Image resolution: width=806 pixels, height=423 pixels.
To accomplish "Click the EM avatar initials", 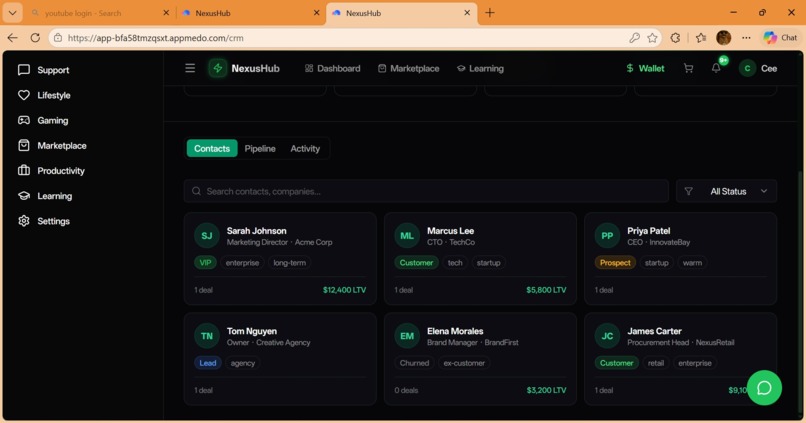I will (x=407, y=336).
